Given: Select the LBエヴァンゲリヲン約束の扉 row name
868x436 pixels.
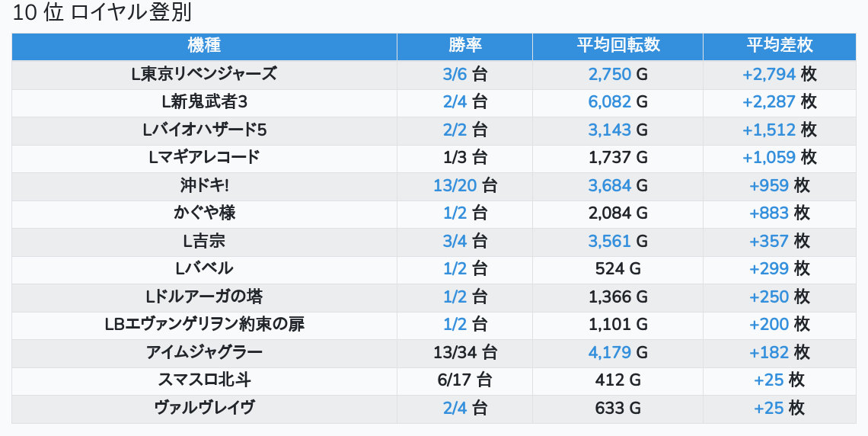Looking at the screenshot, I should pos(204,325).
